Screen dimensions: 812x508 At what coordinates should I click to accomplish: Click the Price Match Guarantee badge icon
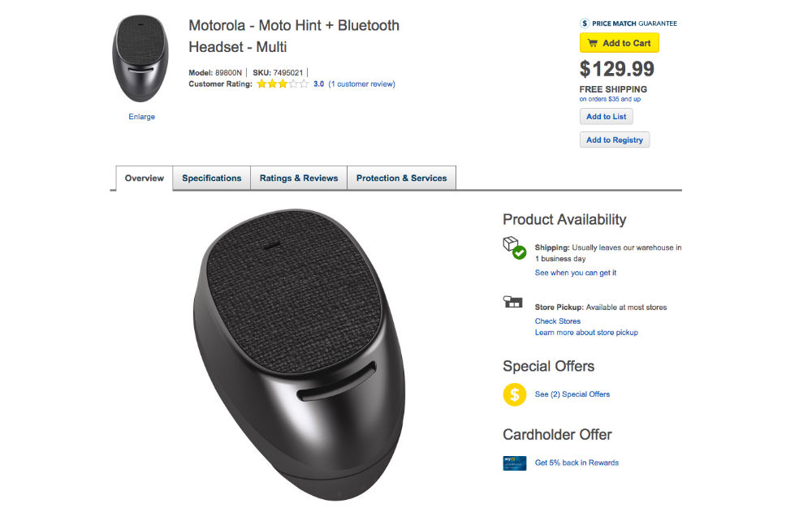585,24
